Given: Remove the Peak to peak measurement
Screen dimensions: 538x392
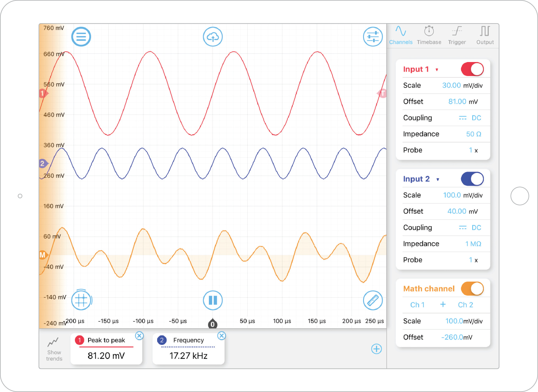Looking at the screenshot, I should (140, 335).
